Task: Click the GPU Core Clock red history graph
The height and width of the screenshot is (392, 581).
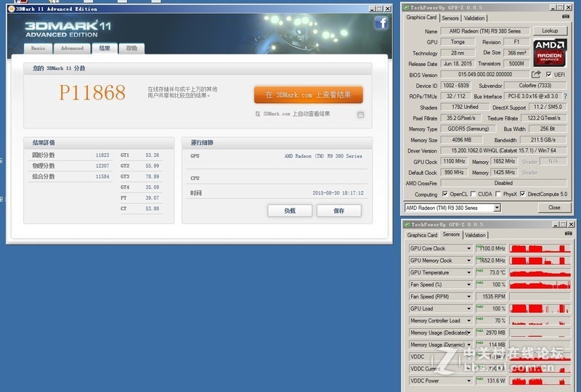Action: pyautogui.click(x=540, y=248)
